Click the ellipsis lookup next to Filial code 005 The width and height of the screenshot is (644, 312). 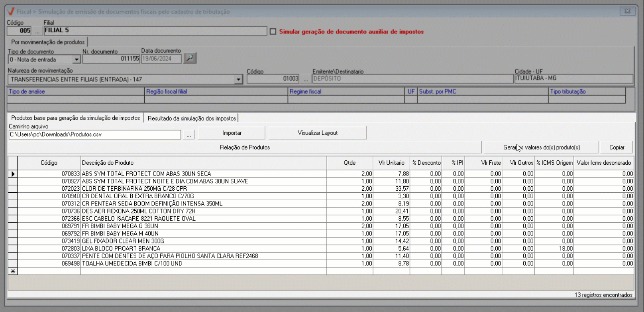click(37, 31)
